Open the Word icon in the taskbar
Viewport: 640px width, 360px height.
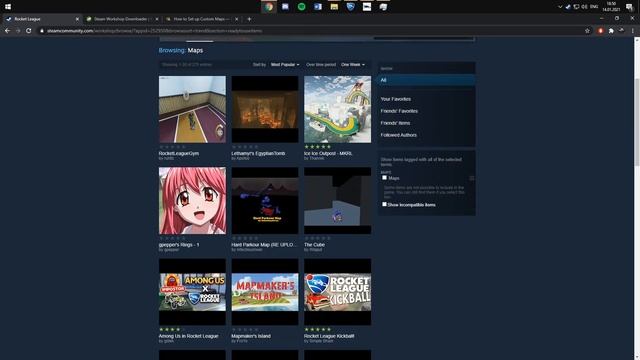click(318, 7)
